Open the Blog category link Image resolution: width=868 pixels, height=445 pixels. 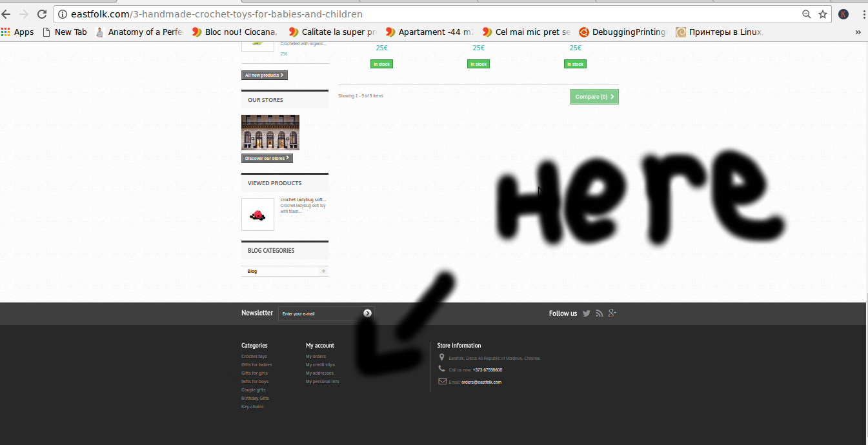[252, 272]
